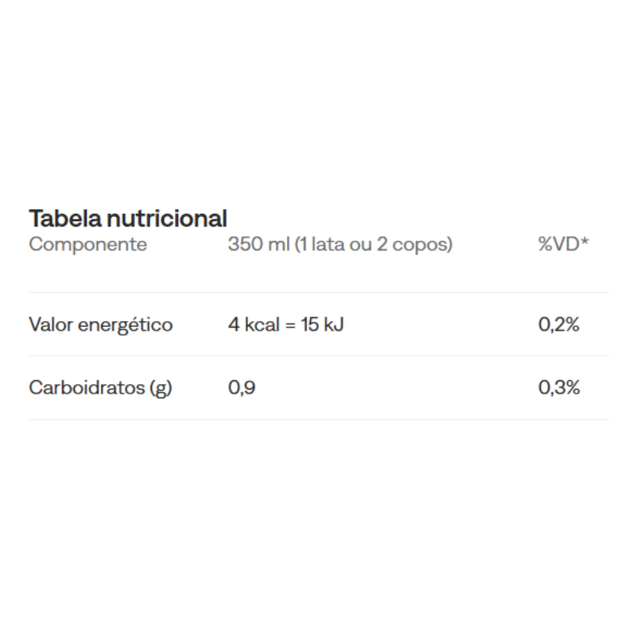Select the Carboidratos (g) row label
The height and width of the screenshot is (644, 644).
(x=101, y=388)
